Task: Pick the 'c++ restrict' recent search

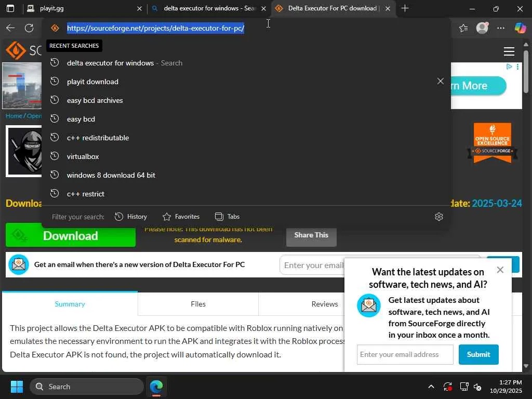Action: 246,193
